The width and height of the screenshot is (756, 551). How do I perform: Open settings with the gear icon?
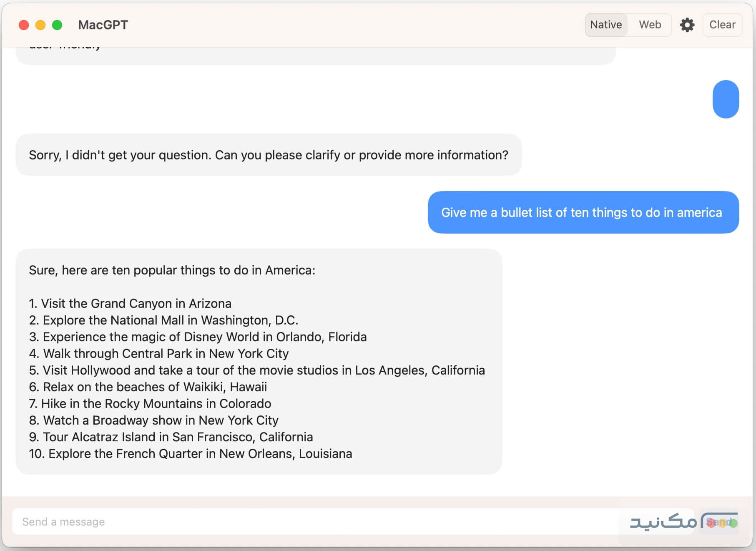(x=687, y=25)
